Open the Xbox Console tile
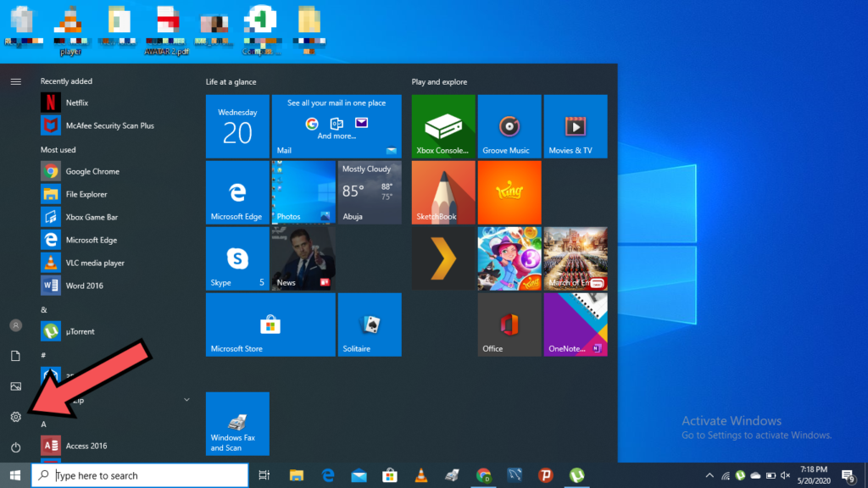868x488 pixels. (443, 126)
